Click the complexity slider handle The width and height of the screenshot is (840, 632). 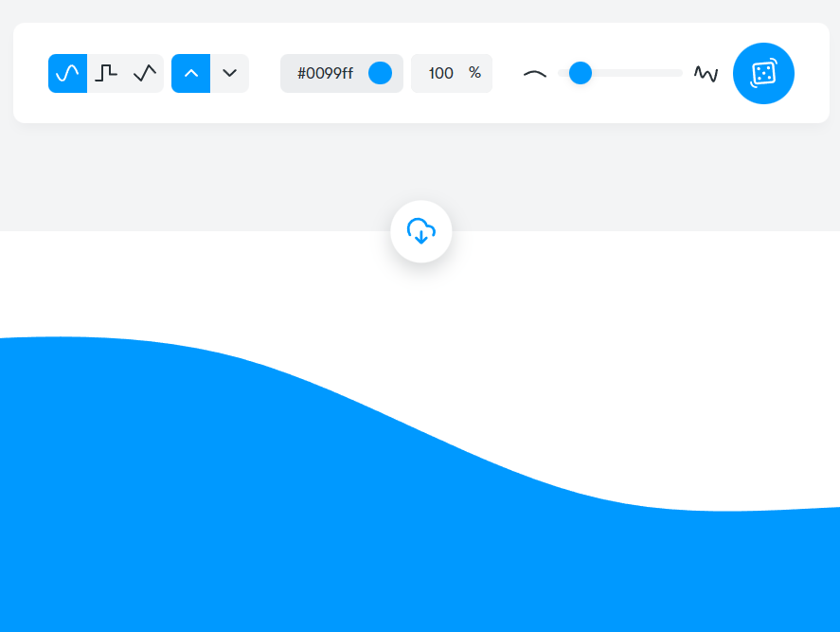pos(581,73)
